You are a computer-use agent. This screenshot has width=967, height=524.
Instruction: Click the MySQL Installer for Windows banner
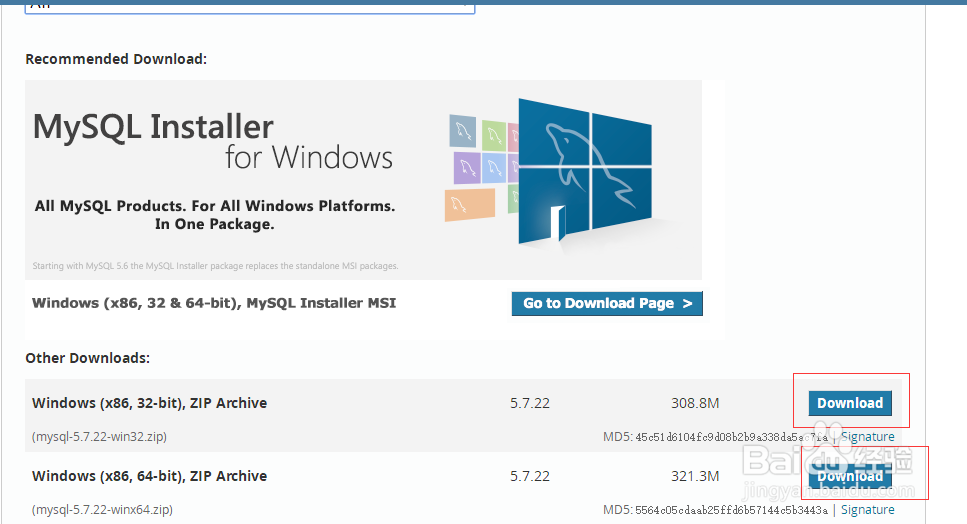[363, 179]
